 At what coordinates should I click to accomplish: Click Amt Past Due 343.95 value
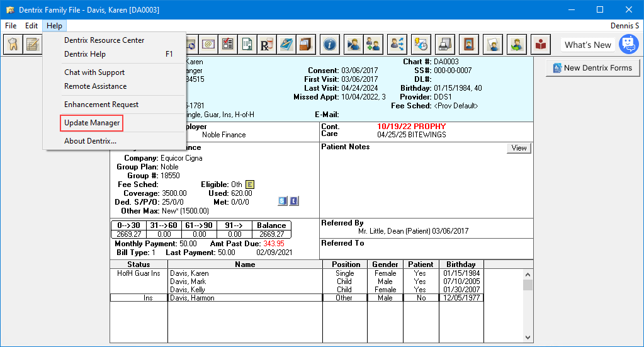[x=274, y=244]
